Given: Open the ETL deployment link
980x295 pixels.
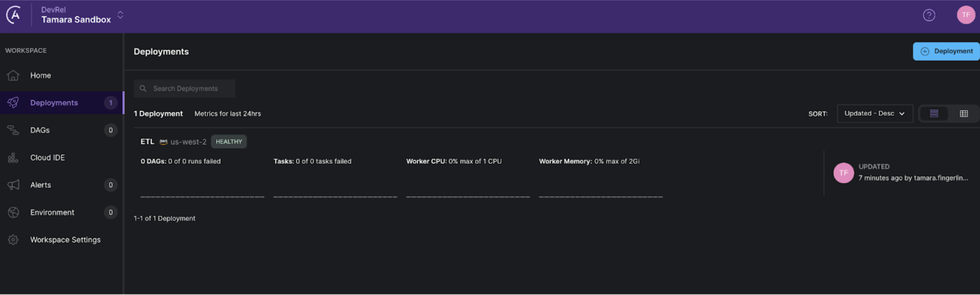Looking at the screenshot, I should pos(147,142).
